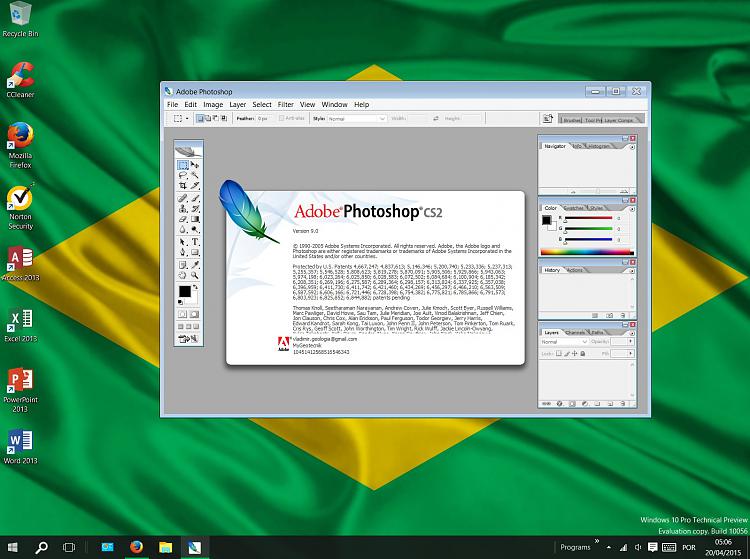Select the History Brush tool

[194, 208]
